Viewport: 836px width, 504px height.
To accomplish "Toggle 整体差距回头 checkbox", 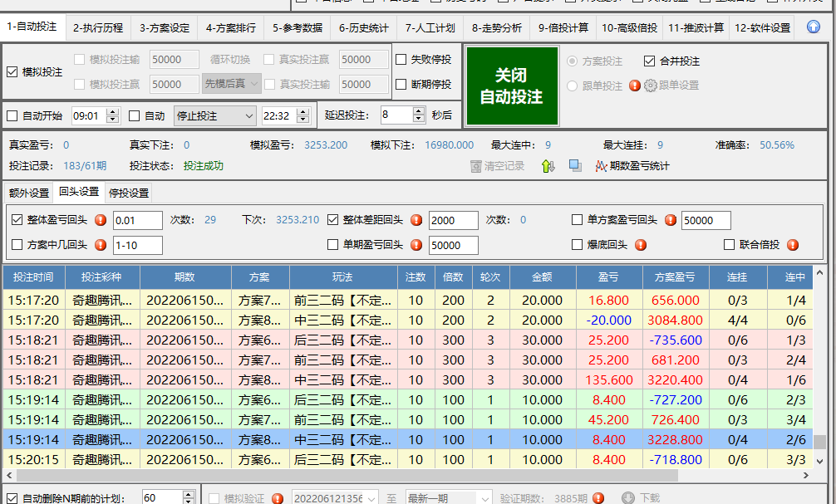I will pyautogui.click(x=332, y=219).
